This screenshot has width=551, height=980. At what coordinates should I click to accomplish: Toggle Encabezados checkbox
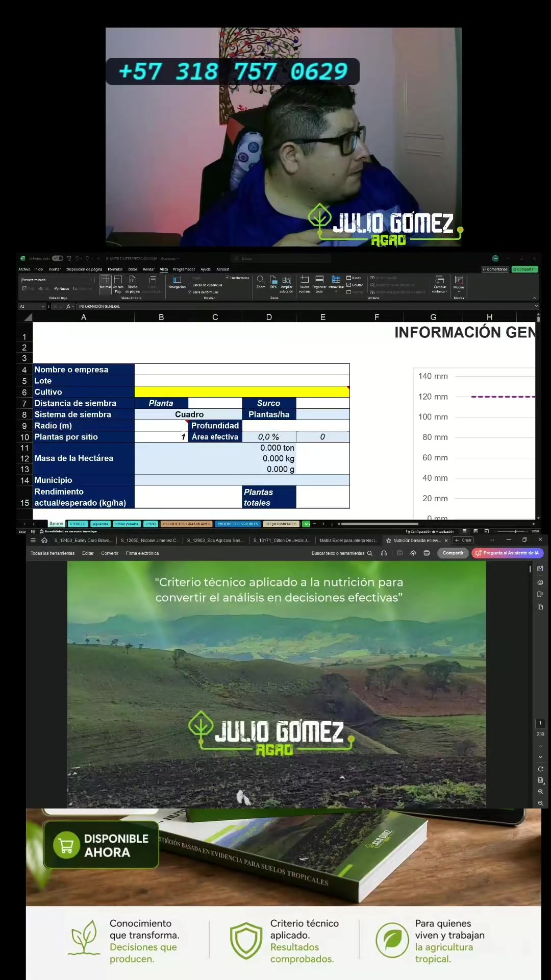[228, 278]
